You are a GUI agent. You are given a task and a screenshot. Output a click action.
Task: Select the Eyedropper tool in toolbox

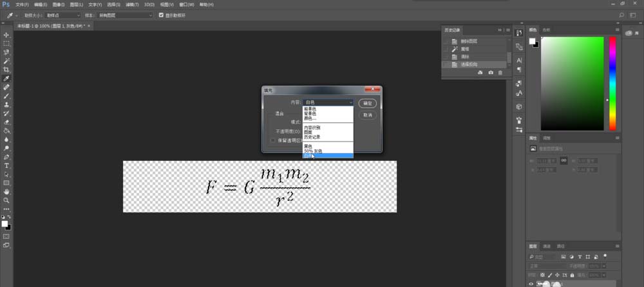tap(6, 79)
